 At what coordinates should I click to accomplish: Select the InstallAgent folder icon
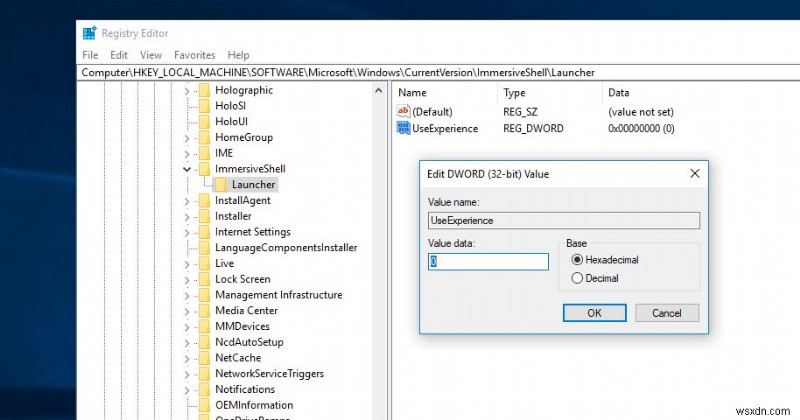point(204,201)
